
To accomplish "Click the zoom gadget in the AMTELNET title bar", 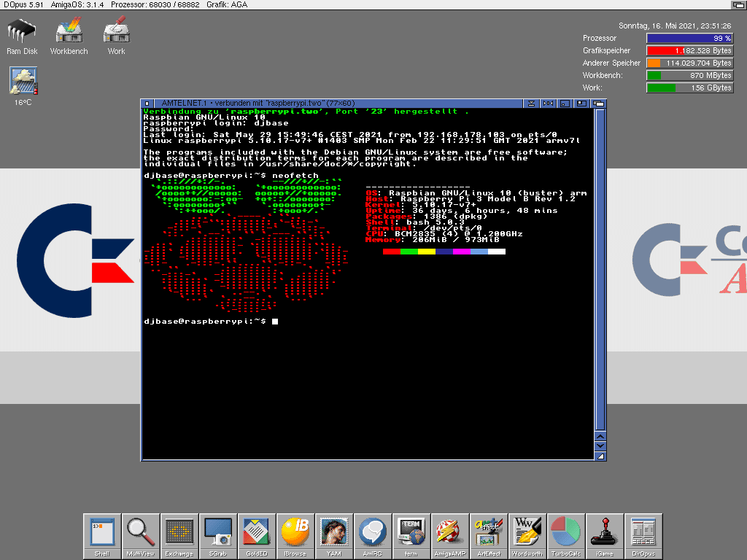I will coord(581,104).
